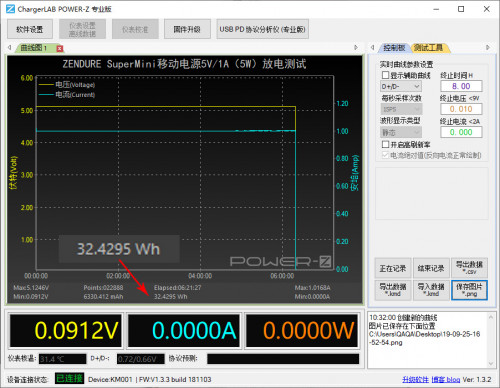The width and height of the screenshot is (500, 388).
Task: Enable 开启高刷新率 checkbox
Action: (x=385, y=144)
